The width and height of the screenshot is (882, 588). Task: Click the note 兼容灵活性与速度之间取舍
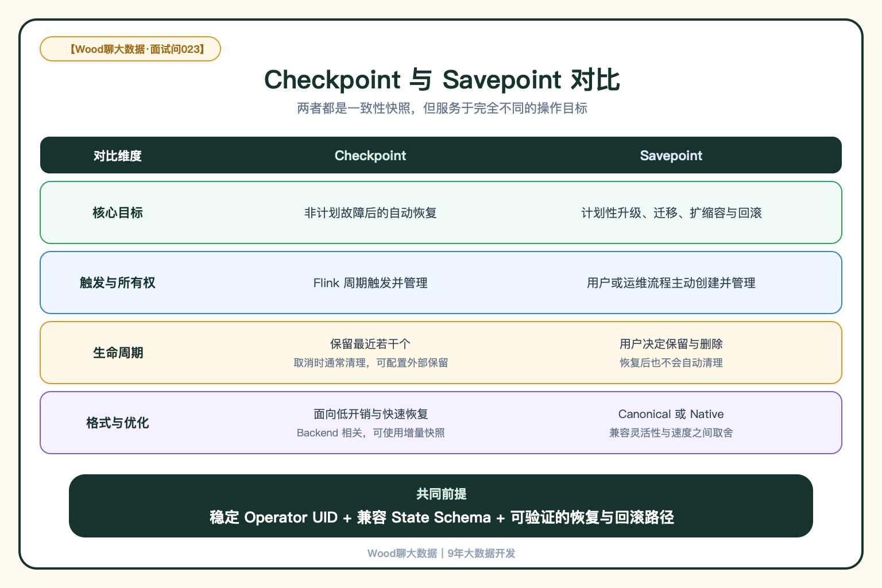pyautogui.click(x=671, y=433)
